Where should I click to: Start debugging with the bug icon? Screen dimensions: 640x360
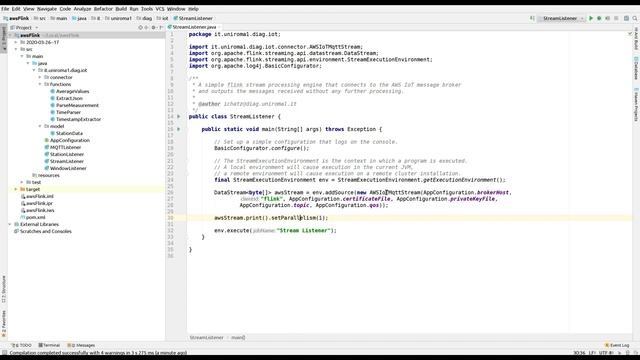tap(599, 18)
